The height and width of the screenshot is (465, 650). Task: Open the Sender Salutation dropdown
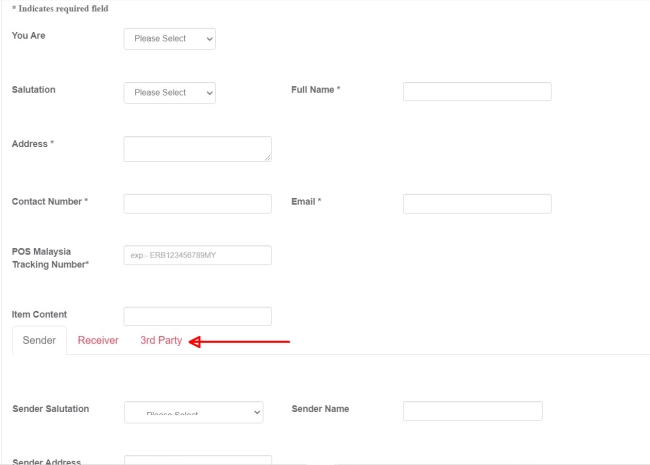click(x=194, y=412)
